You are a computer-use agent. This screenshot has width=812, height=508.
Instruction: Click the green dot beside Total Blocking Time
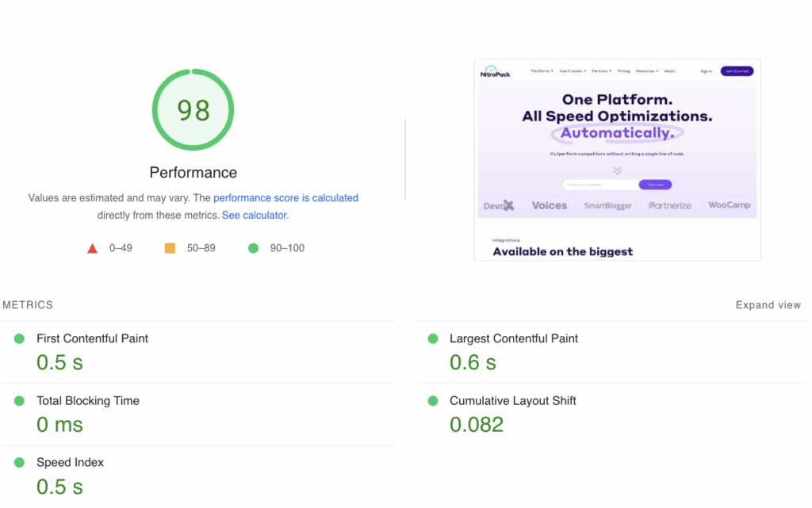(18, 400)
